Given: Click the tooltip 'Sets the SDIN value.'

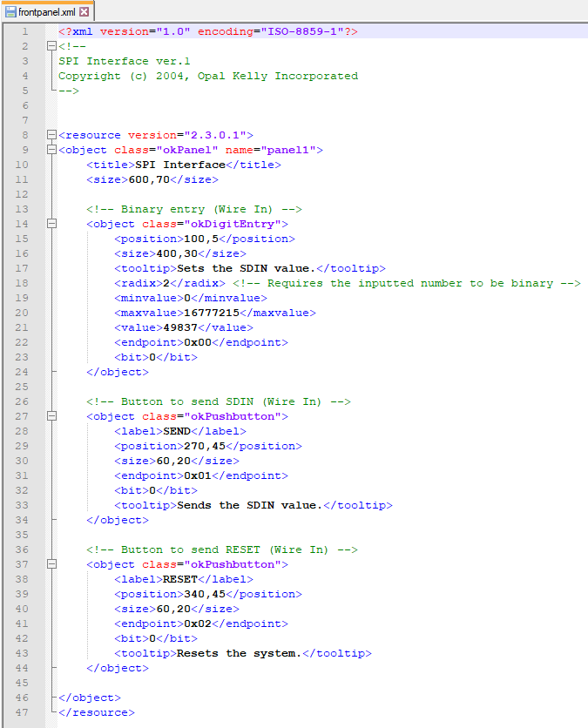Looking at the screenshot, I should coord(247,268).
